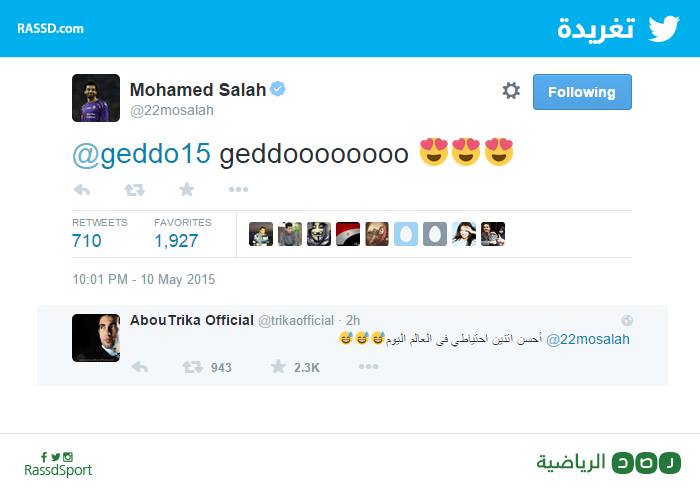Open more options on main tweet
Screen dimensions: 700x491
click(238, 189)
